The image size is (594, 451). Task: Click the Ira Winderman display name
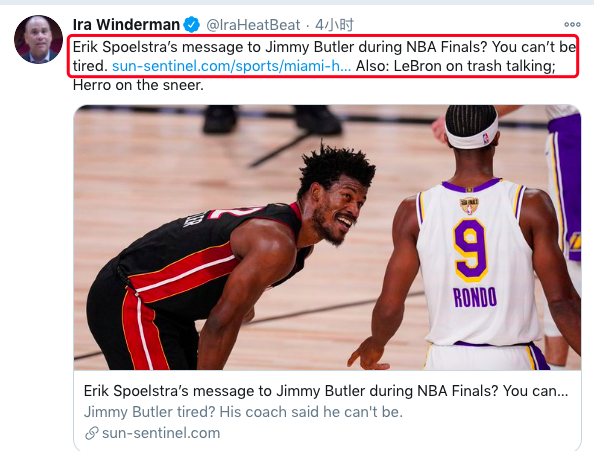[126, 25]
